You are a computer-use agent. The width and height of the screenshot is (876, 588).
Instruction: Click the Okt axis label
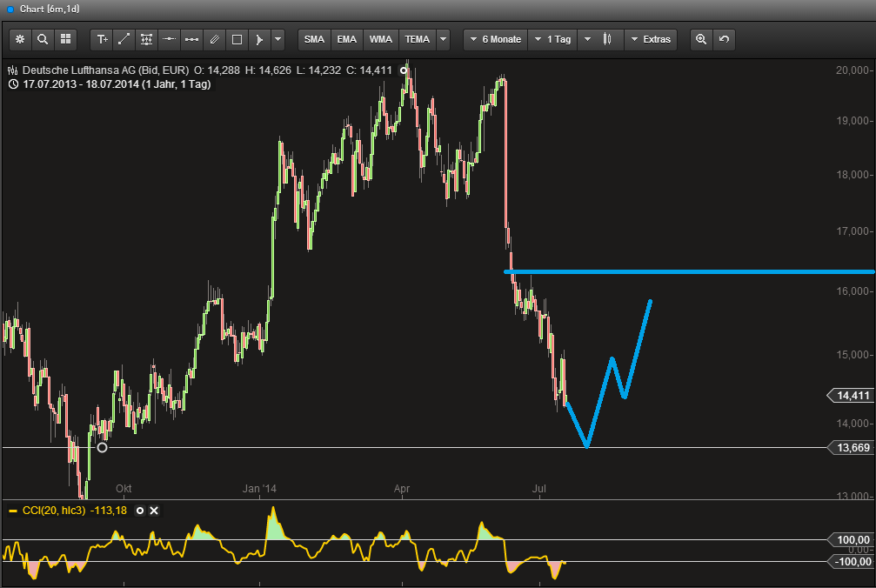pyautogui.click(x=124, y=489)
